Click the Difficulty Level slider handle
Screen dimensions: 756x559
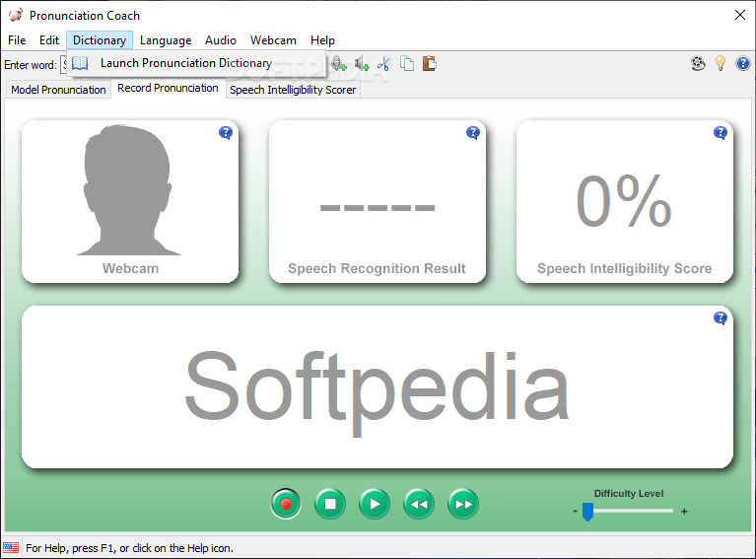(x=587, y=512)
